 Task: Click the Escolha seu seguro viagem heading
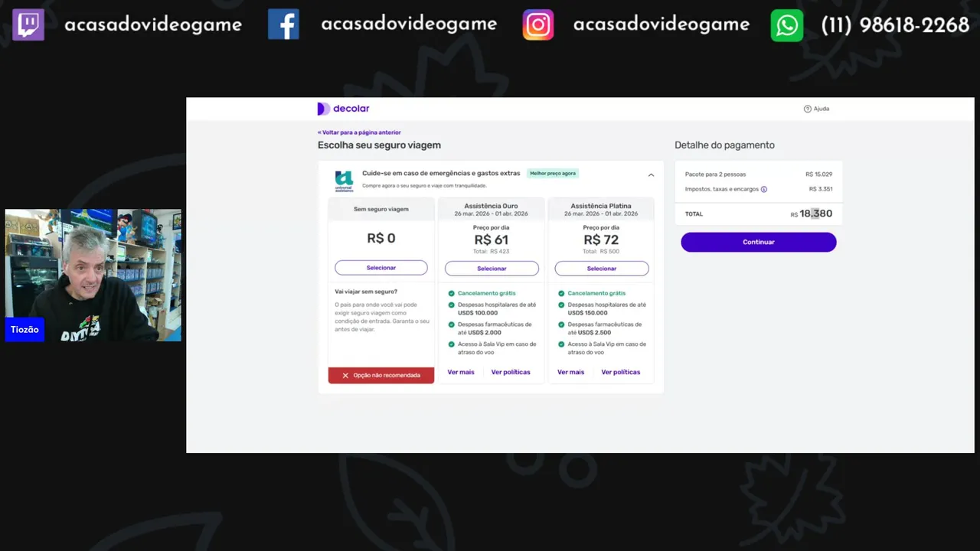[x=379, y=145]
